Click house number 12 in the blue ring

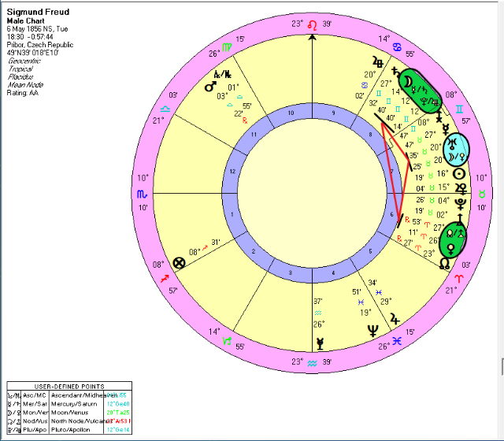[x=232, y=172]
